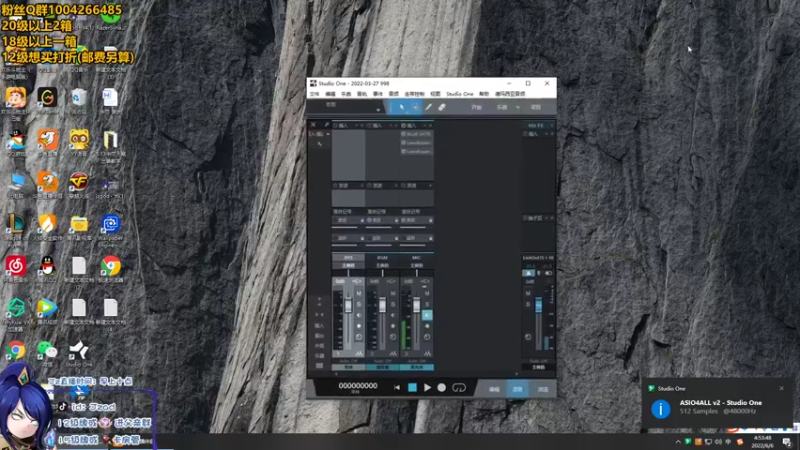The image size is (800, 450).
Task: Toggle record arm on BGM channel
Action: tap(393, 326)
